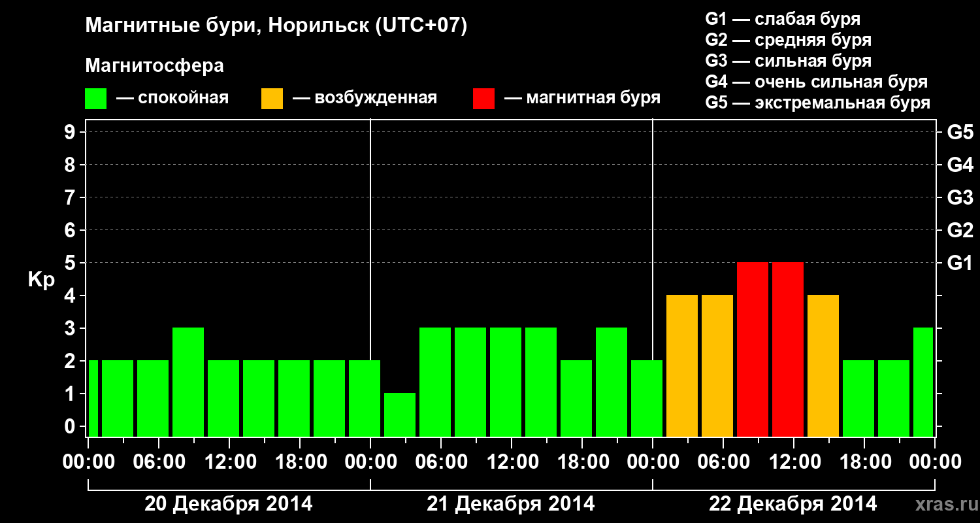The width and height of the screenshot is (980, 523).
Task: Click the '— возбужденная' legend label
Action: click(x=365, y=99)
